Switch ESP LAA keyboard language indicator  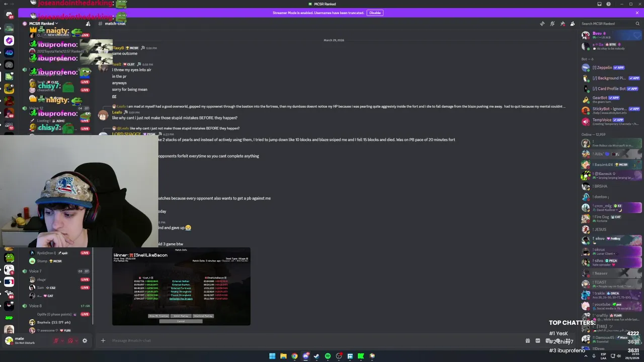pos(604,356)
